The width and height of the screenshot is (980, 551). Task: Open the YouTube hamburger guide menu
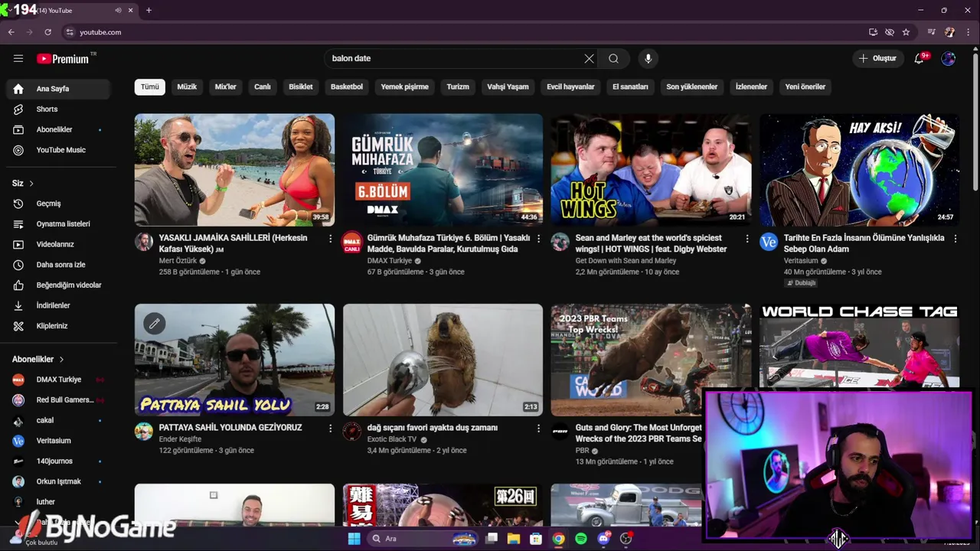pos(18,58)
